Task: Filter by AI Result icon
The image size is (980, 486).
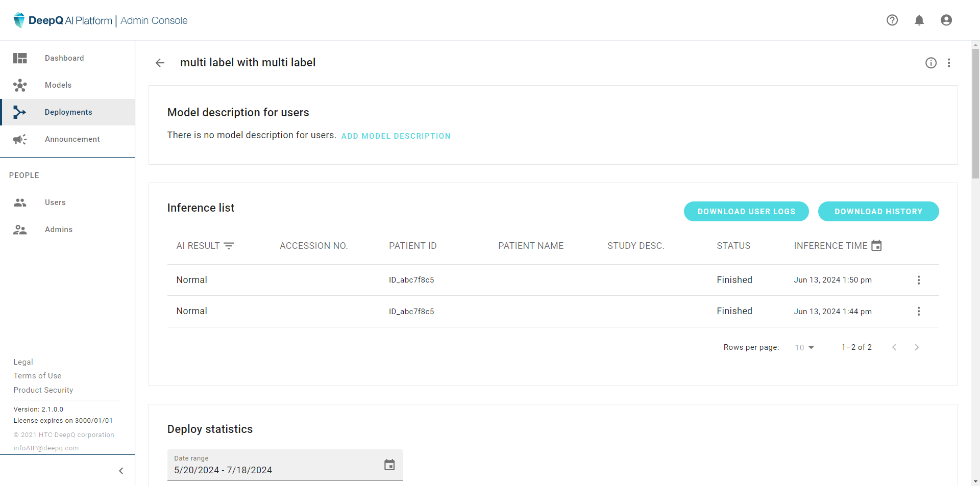Action: tap(229, 246)
